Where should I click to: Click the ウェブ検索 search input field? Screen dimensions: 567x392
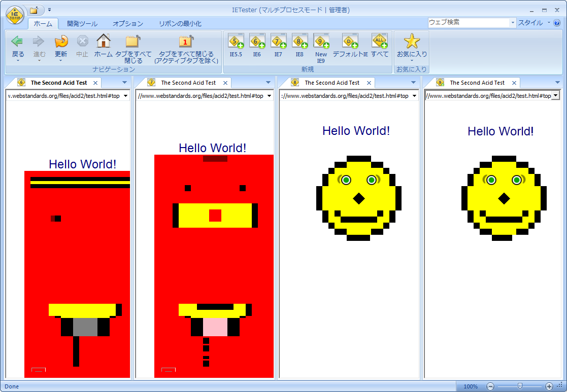(469, 23)
